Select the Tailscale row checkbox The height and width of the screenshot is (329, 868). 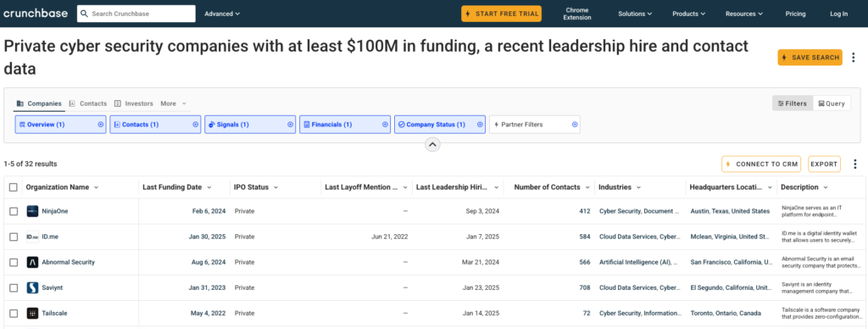pyautogui.click(x=14, y=313)
